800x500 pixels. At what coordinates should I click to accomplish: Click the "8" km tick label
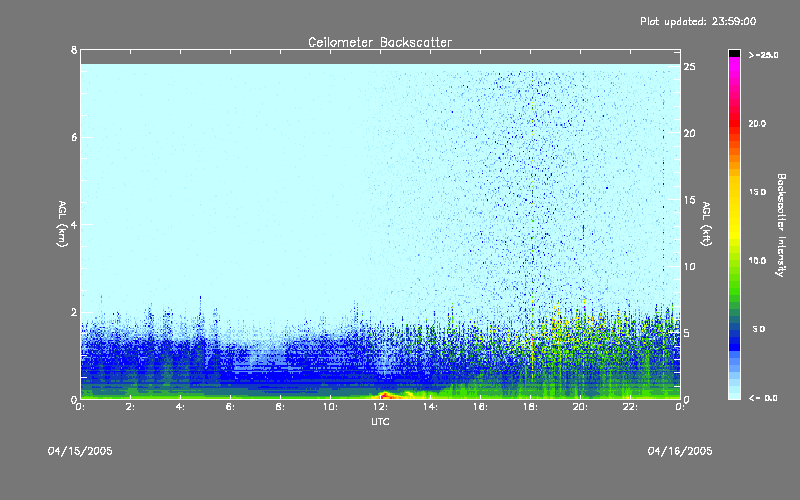[x=74, y=50]
